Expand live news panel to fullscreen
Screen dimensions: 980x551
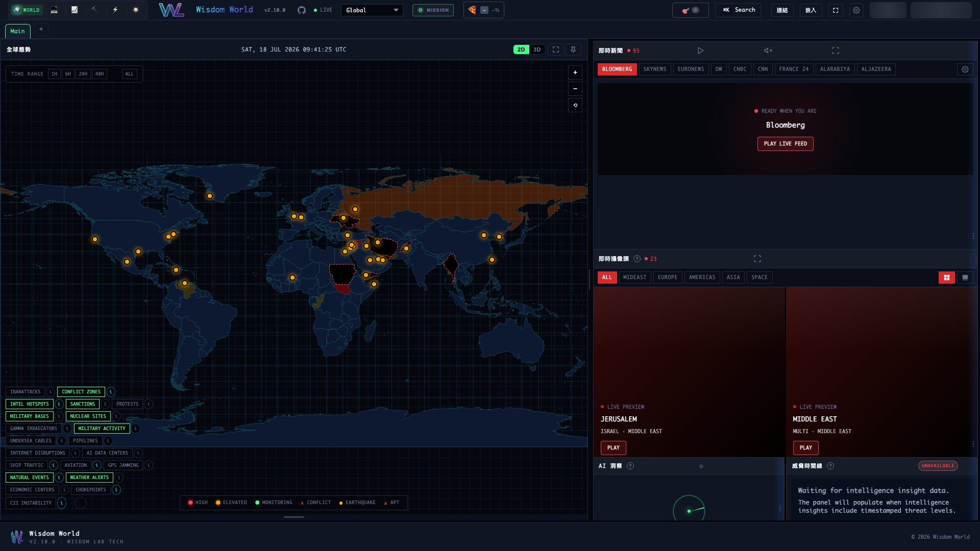coord(836,51)
